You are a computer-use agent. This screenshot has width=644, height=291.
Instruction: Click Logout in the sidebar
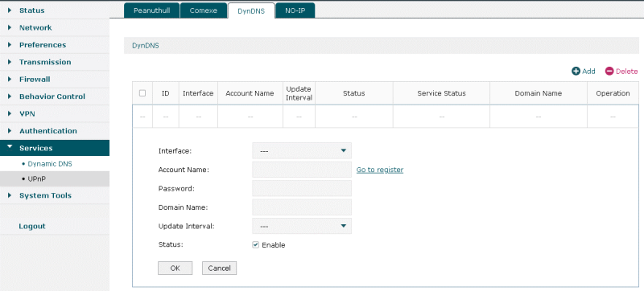32,226
